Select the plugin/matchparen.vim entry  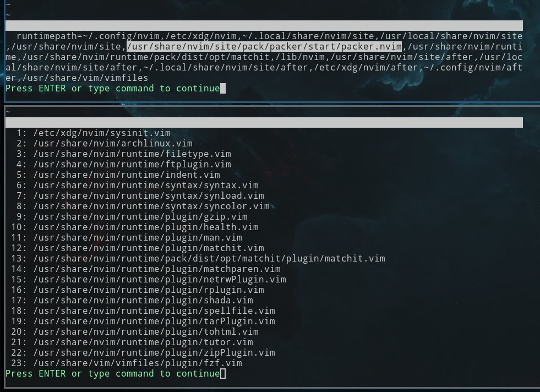click(x=157, y=269)
